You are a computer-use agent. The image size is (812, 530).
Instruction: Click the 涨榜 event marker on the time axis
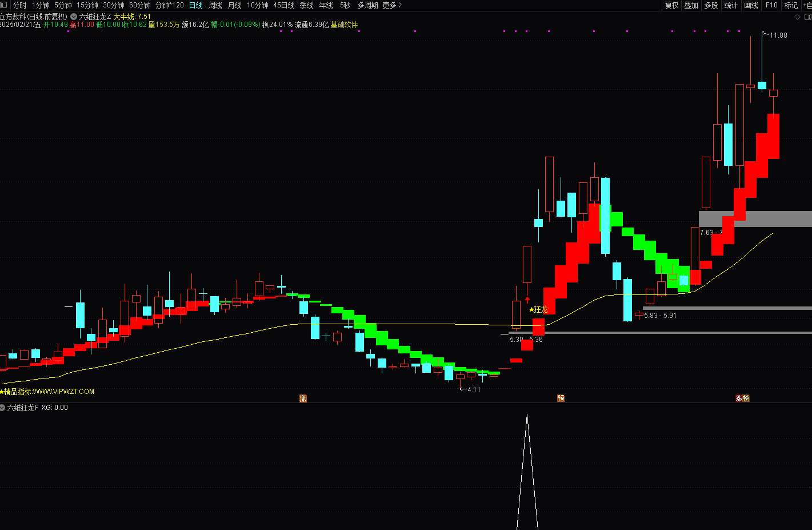pyautogui.click(x=743, y=398)
